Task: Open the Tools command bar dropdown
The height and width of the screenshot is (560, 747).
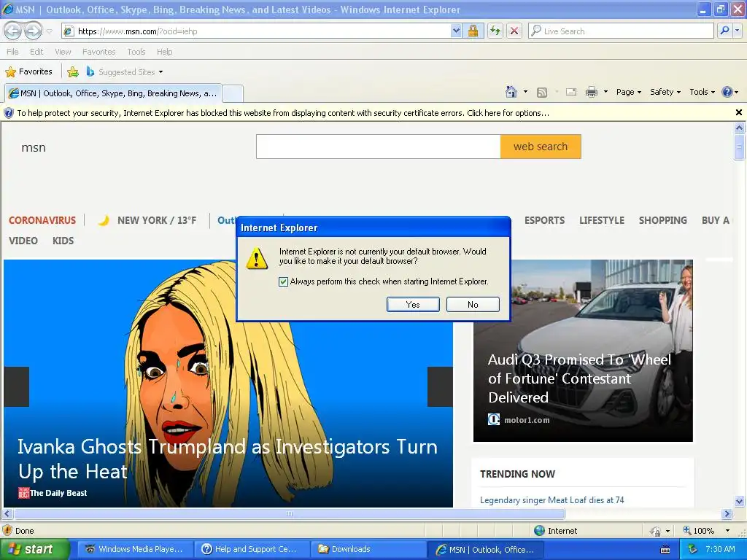Action: (x=702, y=92)
